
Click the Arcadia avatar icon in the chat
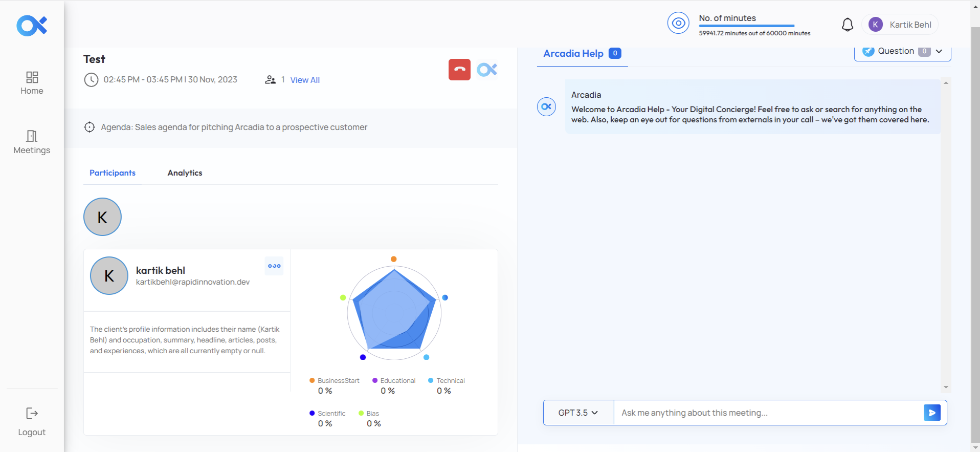[x=547, y=106]
